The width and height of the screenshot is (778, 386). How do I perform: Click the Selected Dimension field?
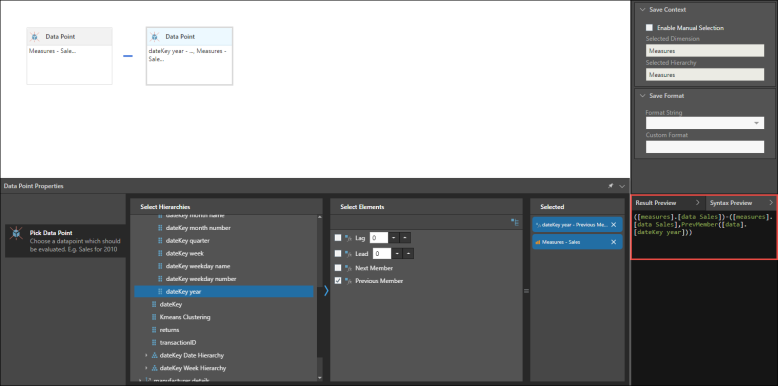point(705,51)
